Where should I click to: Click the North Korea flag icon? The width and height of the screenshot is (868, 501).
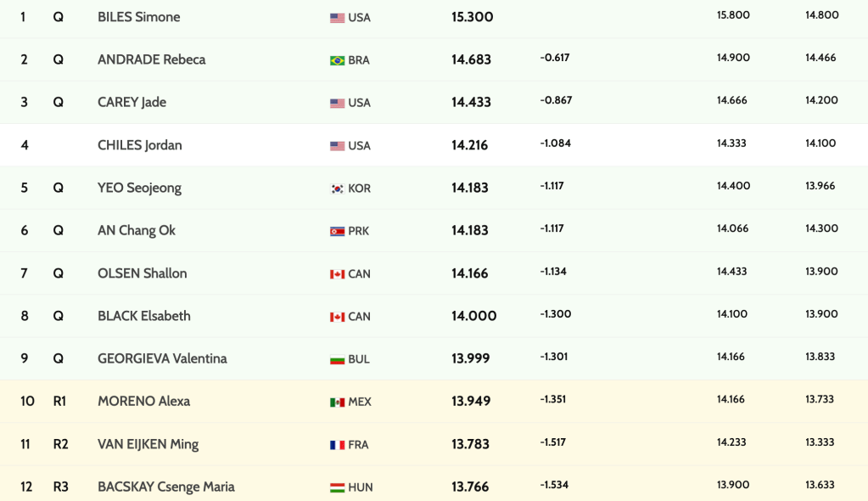(x=337, y=231)
